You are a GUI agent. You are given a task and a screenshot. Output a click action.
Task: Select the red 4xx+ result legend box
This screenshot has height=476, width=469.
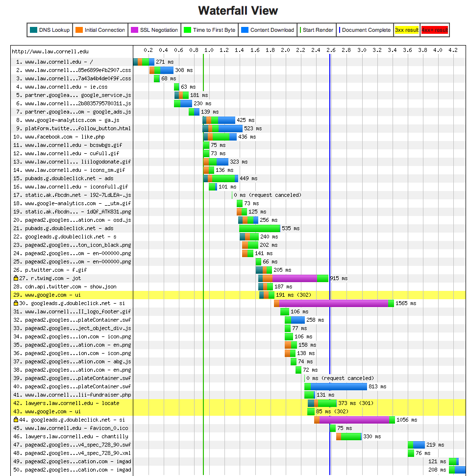pyautogui.click(x=435, y=30)
